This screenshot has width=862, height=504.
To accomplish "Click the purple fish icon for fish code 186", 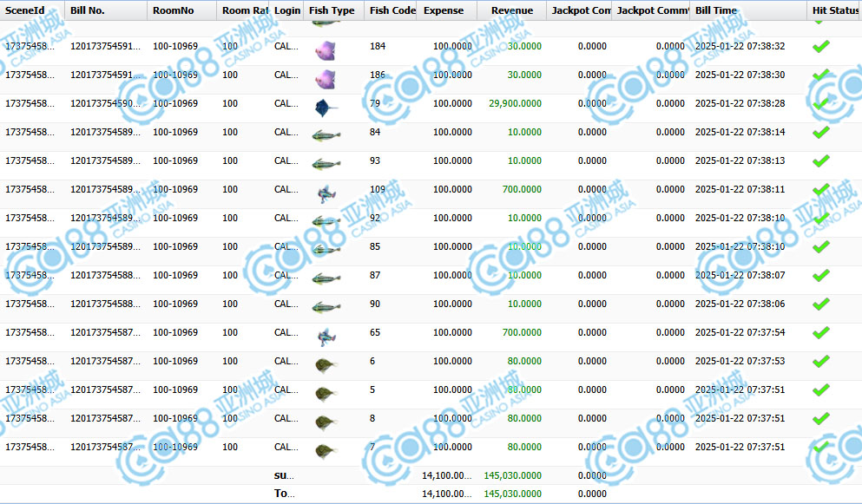I will [x=325, y=79].
